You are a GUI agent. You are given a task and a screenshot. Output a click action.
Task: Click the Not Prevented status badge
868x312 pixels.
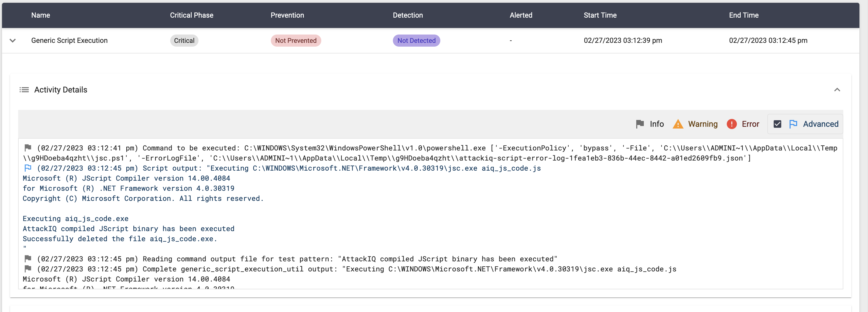[296, 40]
